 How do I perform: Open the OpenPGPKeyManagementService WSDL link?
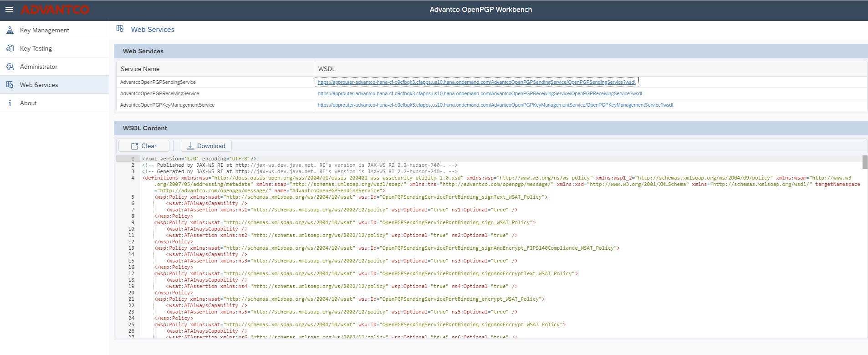click(495, 105)
